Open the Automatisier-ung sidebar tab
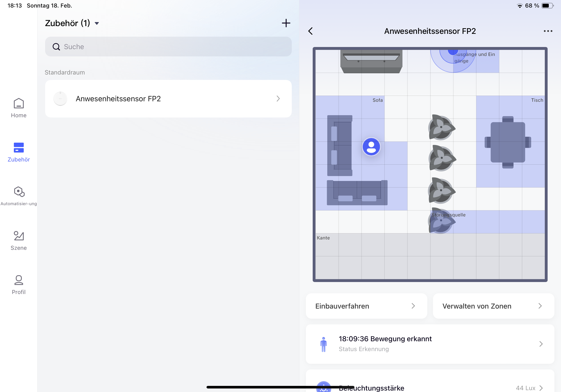This screenshot has height=392, width=561. [x=19, y=196]
